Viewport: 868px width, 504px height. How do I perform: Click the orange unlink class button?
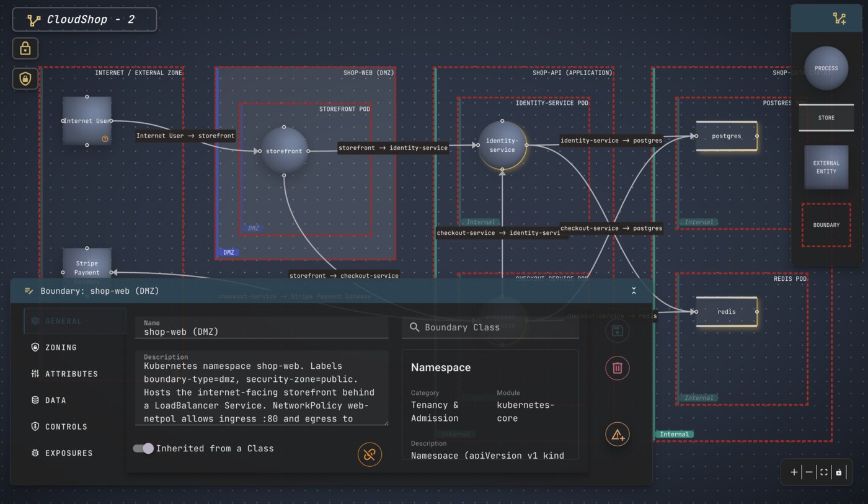(370, 454)
